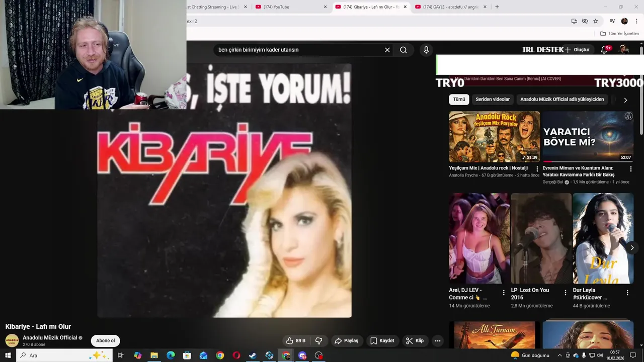Open the Yeşilçam Mix Anadolu Rock thumbnail

click(x=494, y=137)
